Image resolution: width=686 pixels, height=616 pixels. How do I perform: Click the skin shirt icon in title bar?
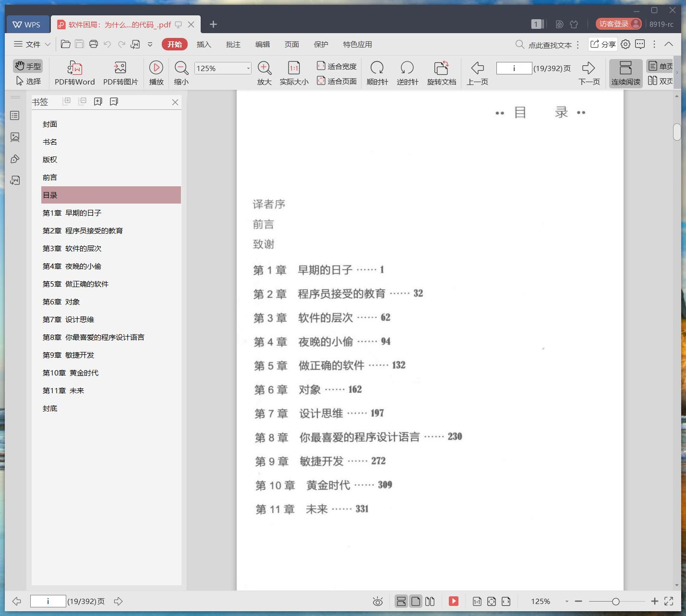[574, 24]
